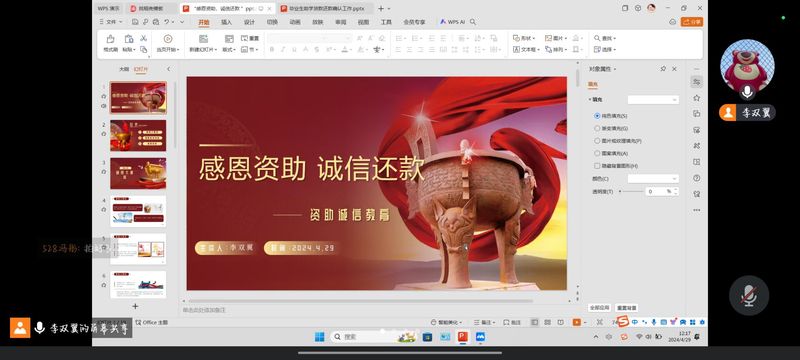Click the new slide icon in ribbon
This screenshot has width=800, height=360.
coord(203,39)
